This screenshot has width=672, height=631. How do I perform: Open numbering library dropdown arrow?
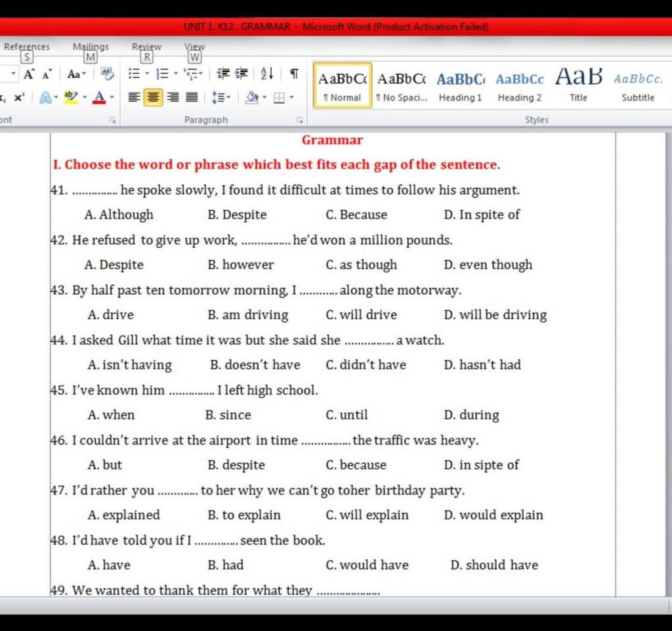176,74
